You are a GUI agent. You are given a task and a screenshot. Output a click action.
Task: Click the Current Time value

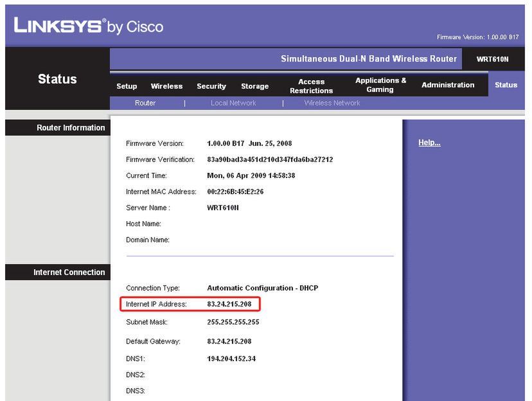[251, 175]
